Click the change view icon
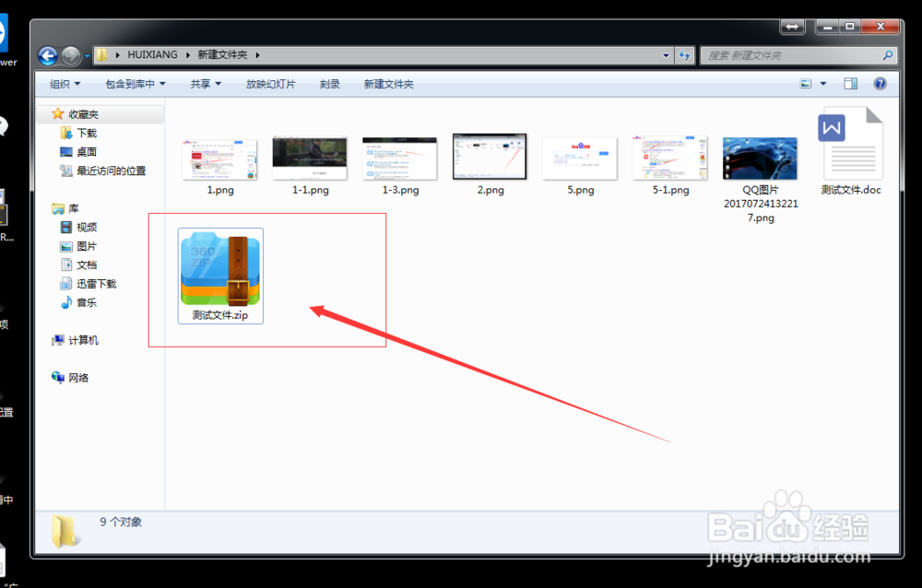 [806, 84]
